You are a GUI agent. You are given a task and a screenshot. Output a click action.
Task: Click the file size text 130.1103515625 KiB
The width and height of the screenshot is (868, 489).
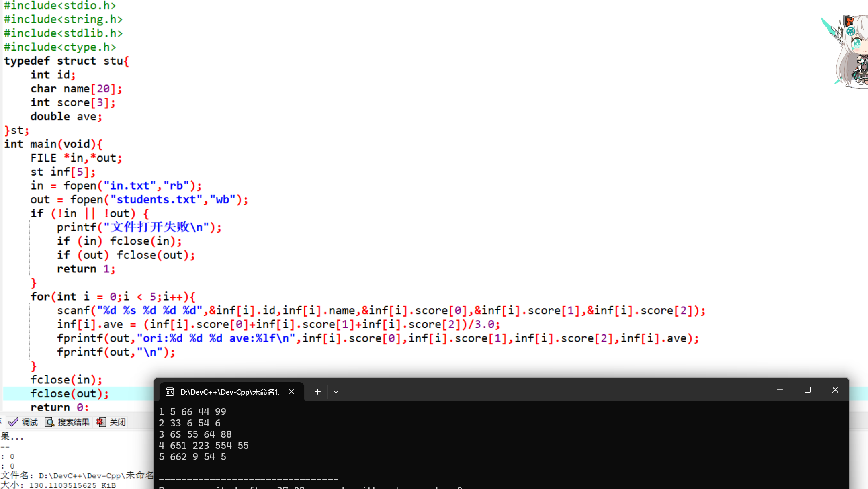72,485
